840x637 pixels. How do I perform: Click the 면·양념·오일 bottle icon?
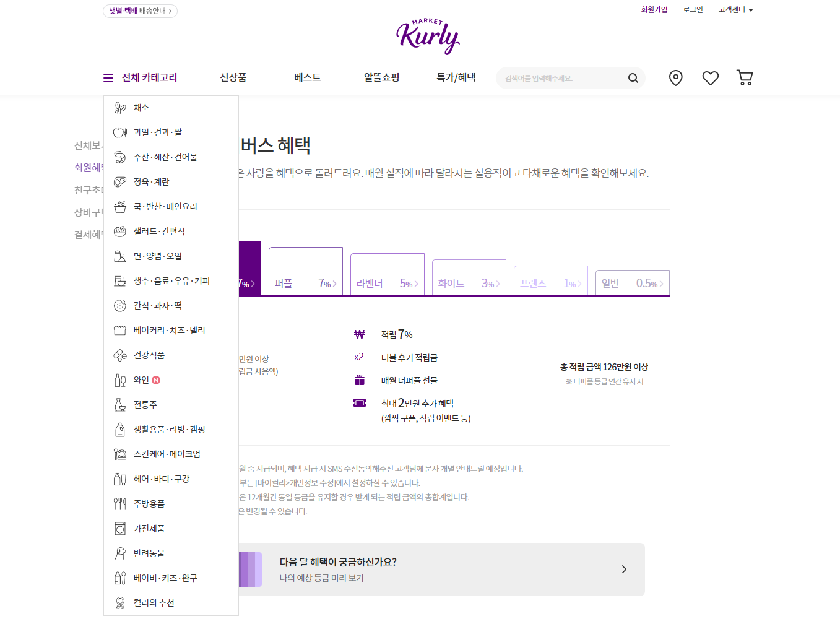(120, 256)
